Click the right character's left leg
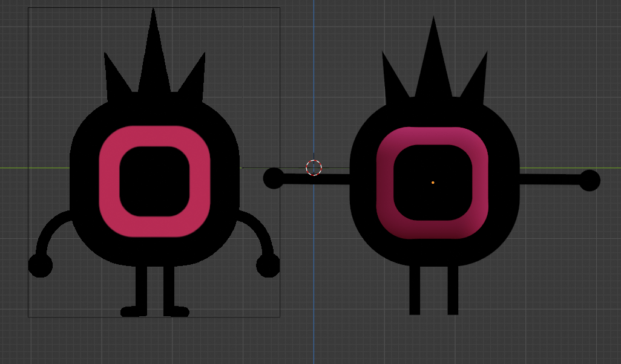This screenshot has width=621, height=364. 415,290
